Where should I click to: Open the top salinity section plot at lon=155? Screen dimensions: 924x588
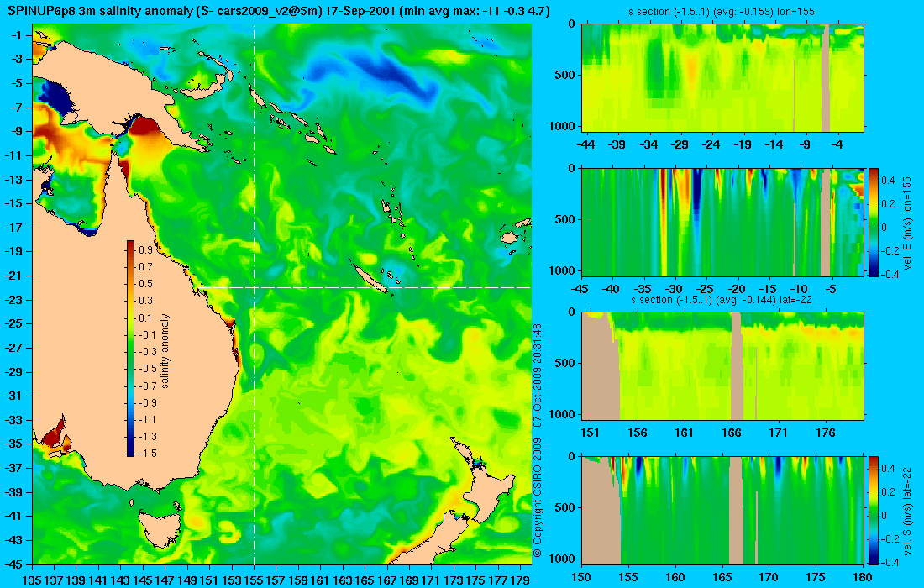723,78
